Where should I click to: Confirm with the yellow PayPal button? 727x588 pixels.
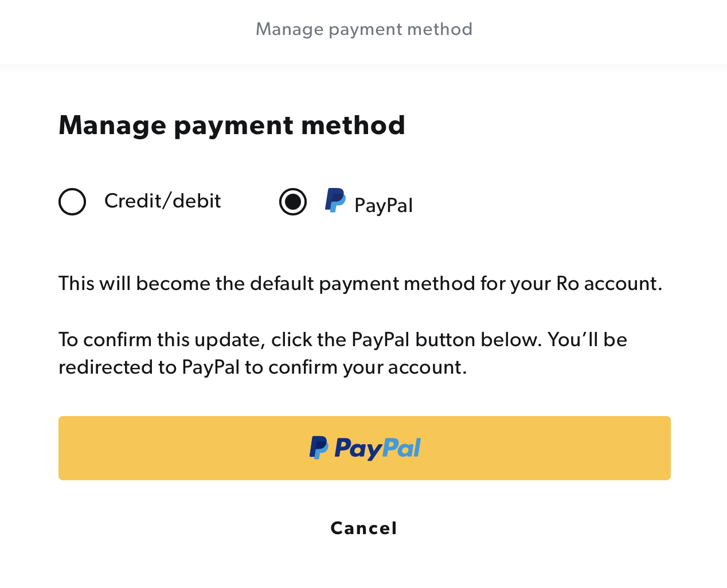pos(365,448)
